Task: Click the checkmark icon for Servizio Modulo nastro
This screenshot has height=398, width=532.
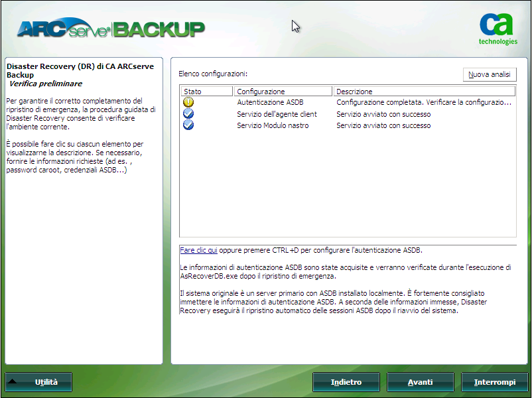Action: click(x=188, y=125)
